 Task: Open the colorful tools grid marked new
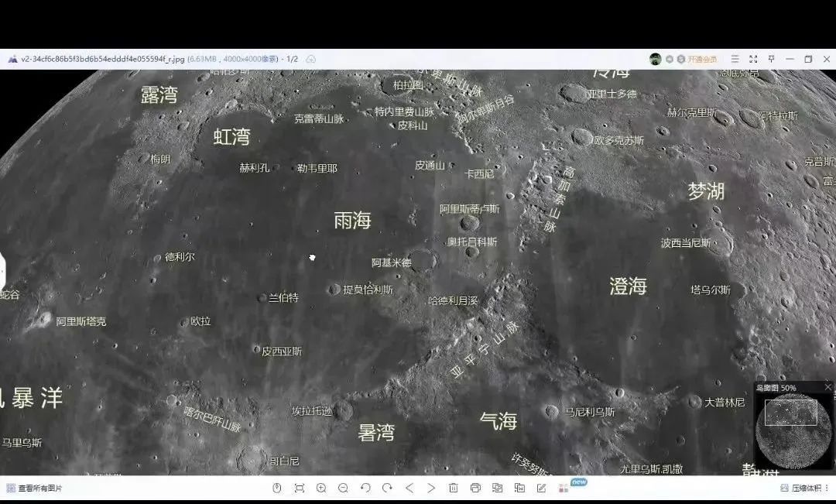pos(564,488)
